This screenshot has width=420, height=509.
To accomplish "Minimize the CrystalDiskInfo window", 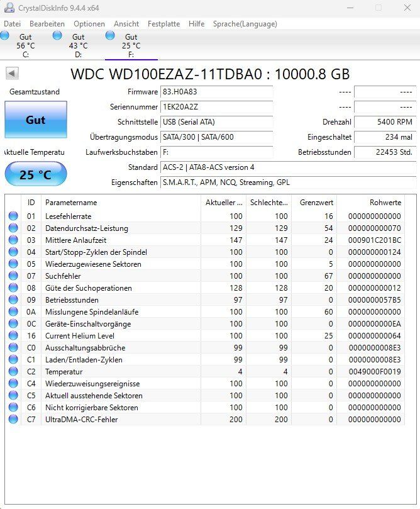I will (350, 8).
